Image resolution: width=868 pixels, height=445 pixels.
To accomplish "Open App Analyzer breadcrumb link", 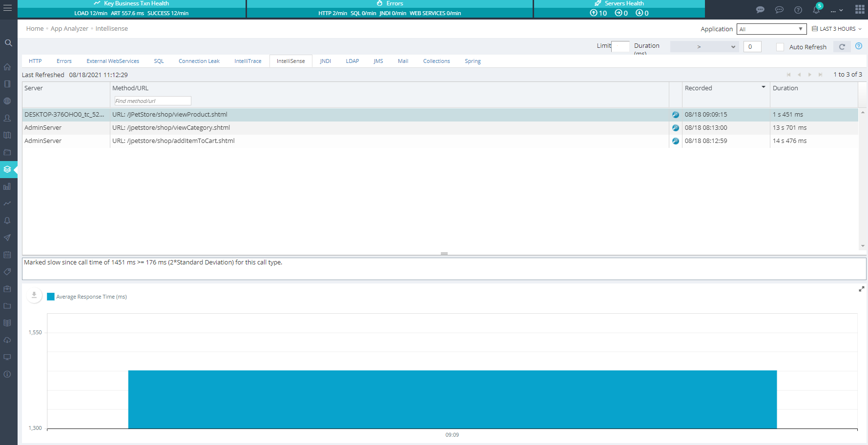I will 69,29.
